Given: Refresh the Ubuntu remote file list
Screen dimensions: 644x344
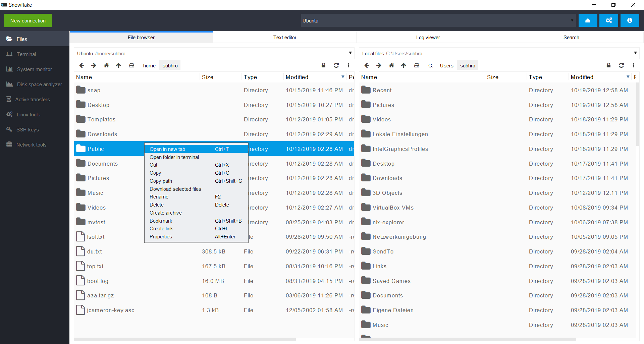Looking at the screenshot, I should point(336,65).
